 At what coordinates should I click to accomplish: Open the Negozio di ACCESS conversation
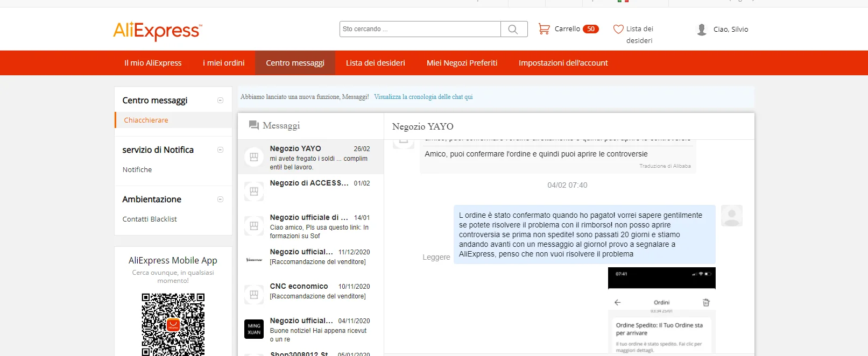311,191
